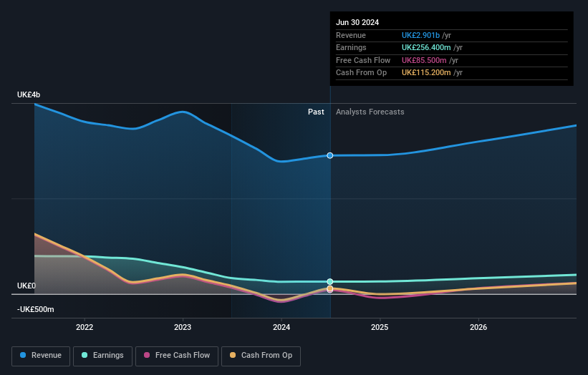
Task: Click the UK£85.500m free cash flow value
Action: tap(424, 60)
